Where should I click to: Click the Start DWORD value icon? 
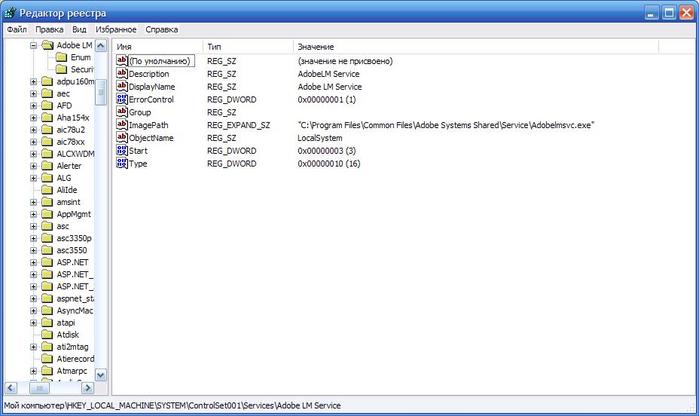[122, 151]
